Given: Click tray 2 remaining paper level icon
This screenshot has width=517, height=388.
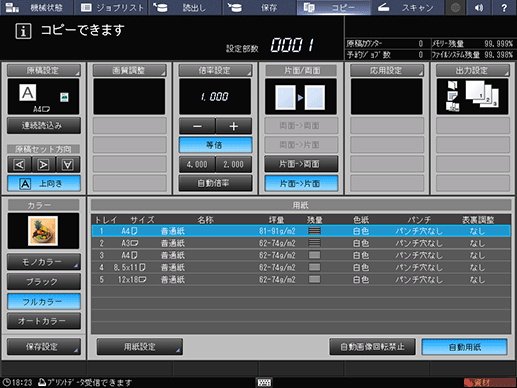Looking at the screenshot, I should [314, 243].
